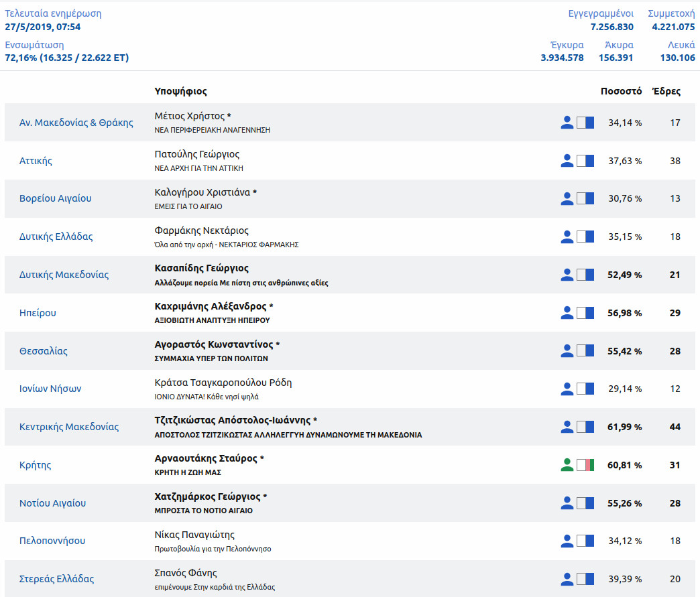Click the red-green color bar for Αρναουτάκης Σταύρος
Image resolution: width=700 pixels, height=597 pixels.
point(585,465)
